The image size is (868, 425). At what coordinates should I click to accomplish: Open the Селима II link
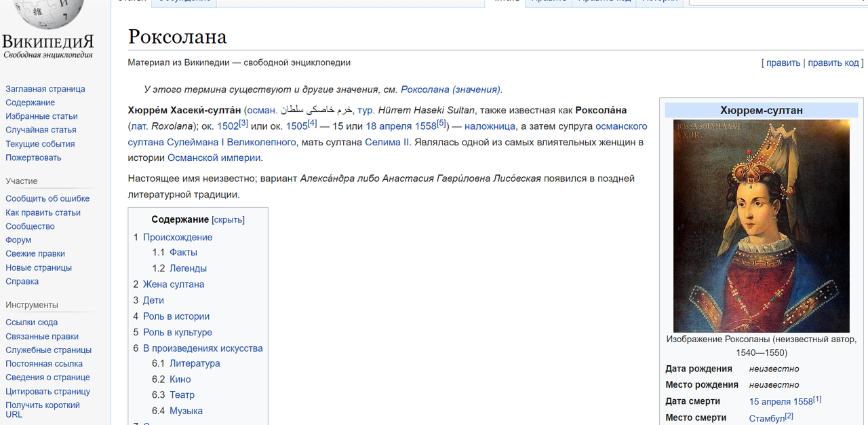tap(387, 142)
